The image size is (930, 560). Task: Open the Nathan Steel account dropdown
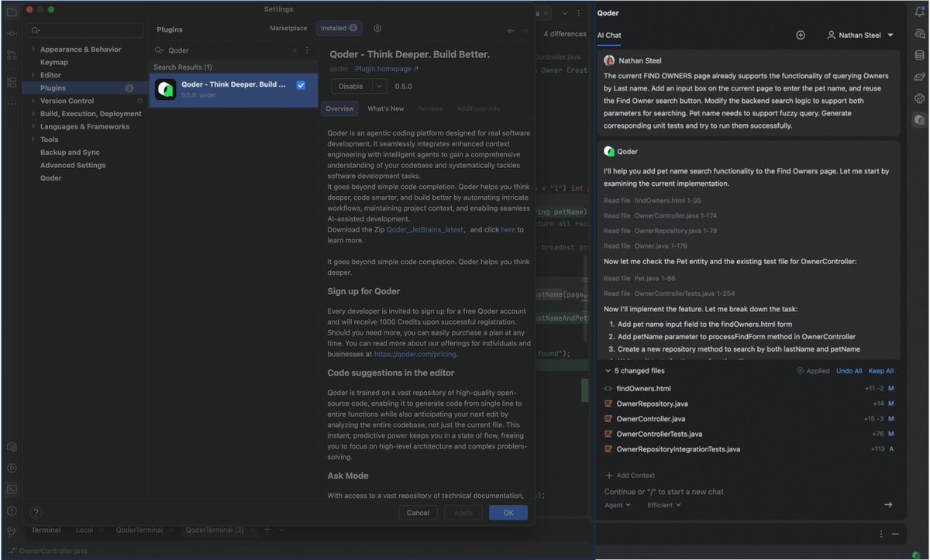tap(860, 35)
